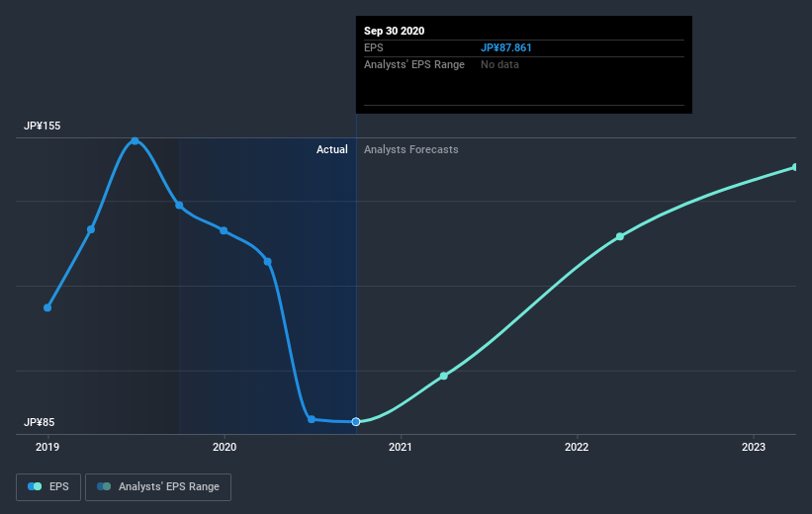812x514 pixels.
Task: Select the forecast point after 2021
Action: point(444,376)
